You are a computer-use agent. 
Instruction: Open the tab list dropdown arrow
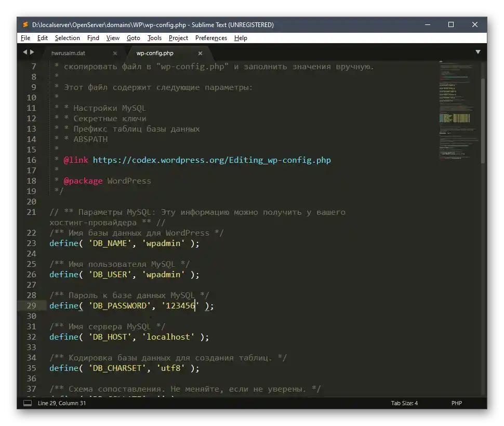(x=478, y=52)
